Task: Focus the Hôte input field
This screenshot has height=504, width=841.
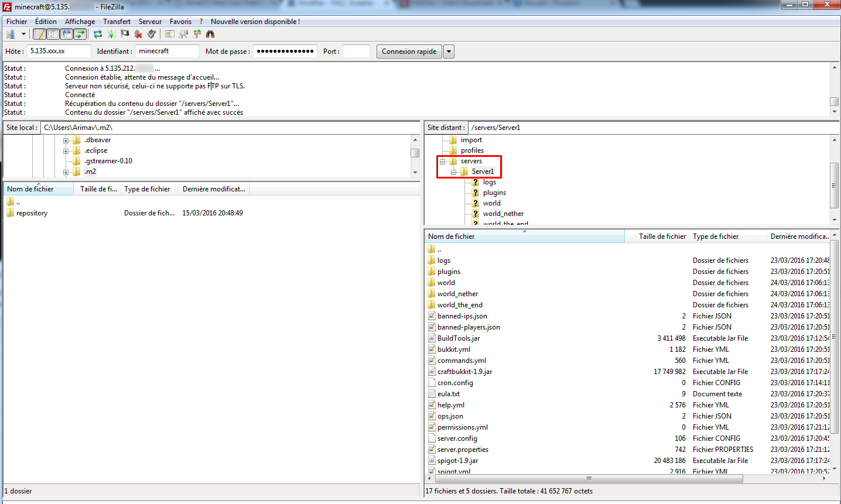Action: [x=59, y=51]
